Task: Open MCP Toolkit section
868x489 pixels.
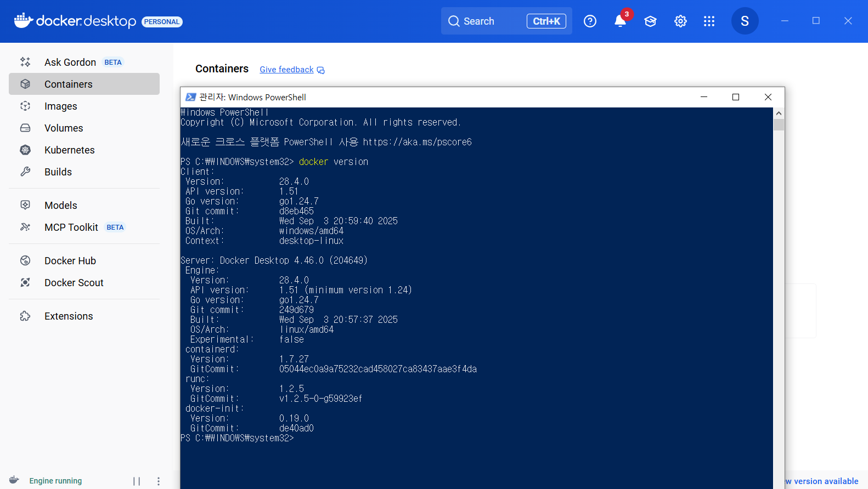Action: click(84, 227)
